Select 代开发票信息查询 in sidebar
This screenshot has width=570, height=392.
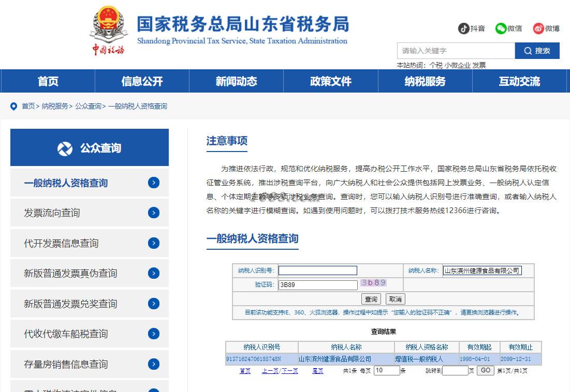click(90, 243)
